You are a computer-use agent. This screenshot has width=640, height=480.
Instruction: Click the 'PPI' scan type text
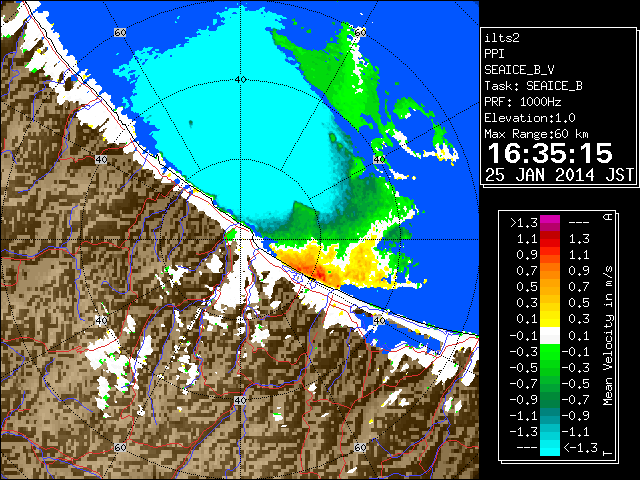click(494, 54)
